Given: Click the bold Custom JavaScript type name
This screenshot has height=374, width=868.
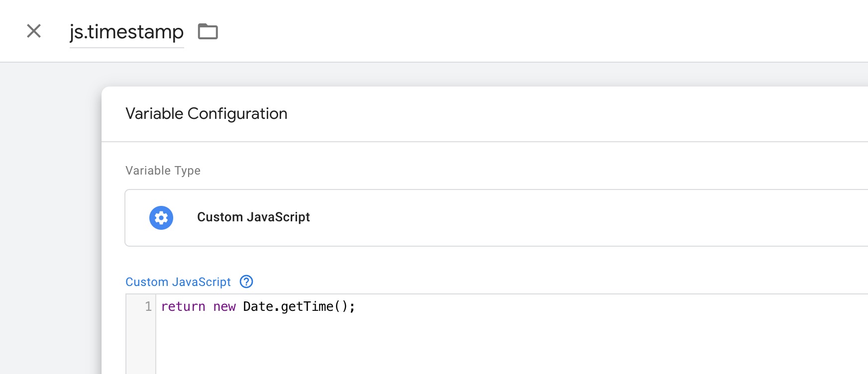Looking at the screenshot, I should click(x=253, y=217).
